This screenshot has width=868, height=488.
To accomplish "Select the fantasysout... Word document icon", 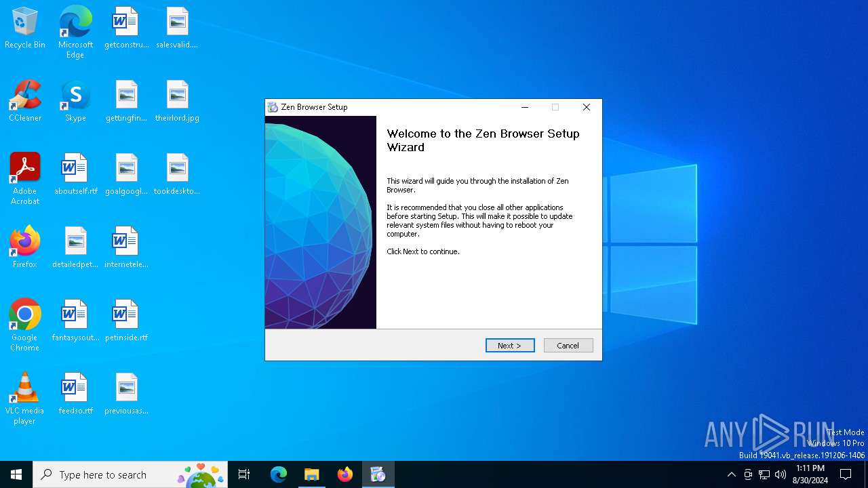I will click(75, 321).
